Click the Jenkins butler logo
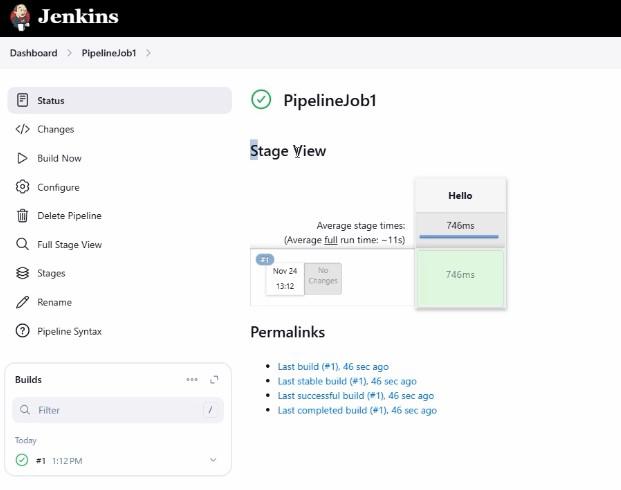621x490 pixels. [20, 17]
